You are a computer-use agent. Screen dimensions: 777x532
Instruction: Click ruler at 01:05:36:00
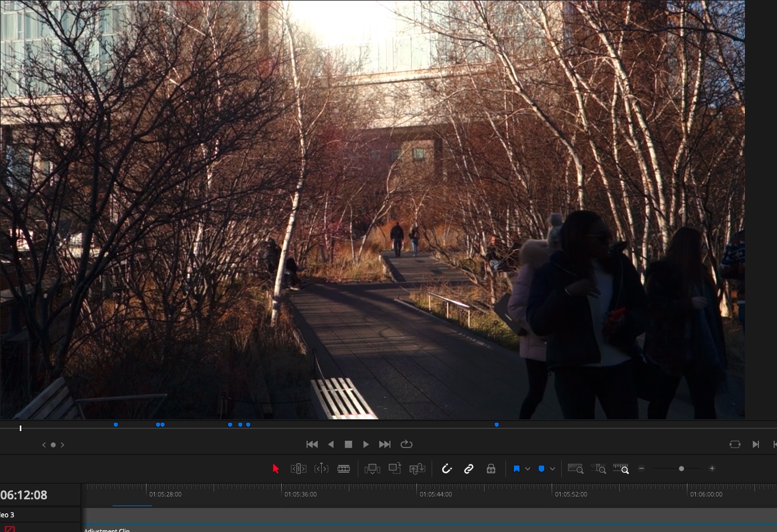tap(300, 494)
